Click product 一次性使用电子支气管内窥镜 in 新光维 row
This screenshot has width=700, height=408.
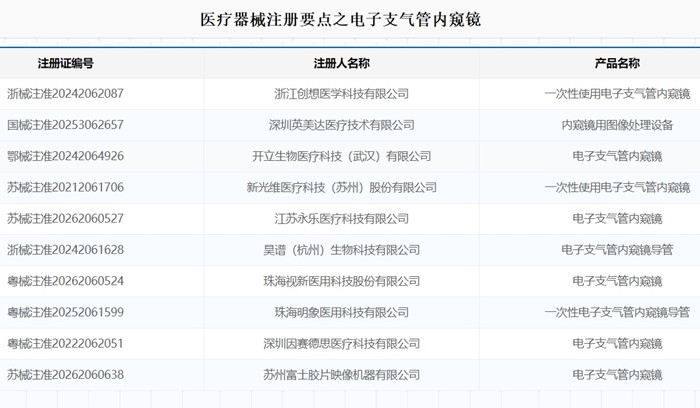(x=617, y=187)
